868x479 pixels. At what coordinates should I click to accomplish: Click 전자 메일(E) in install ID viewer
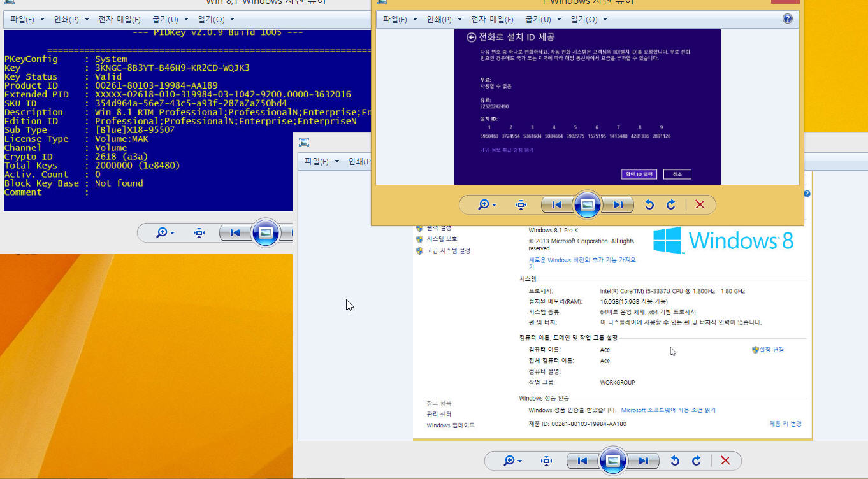click(492, 19)
